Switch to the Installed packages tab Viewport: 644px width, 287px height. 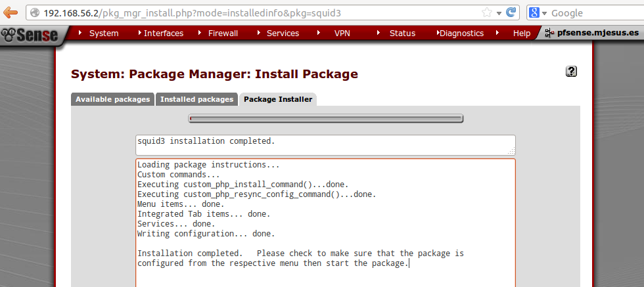pos(196,99)
